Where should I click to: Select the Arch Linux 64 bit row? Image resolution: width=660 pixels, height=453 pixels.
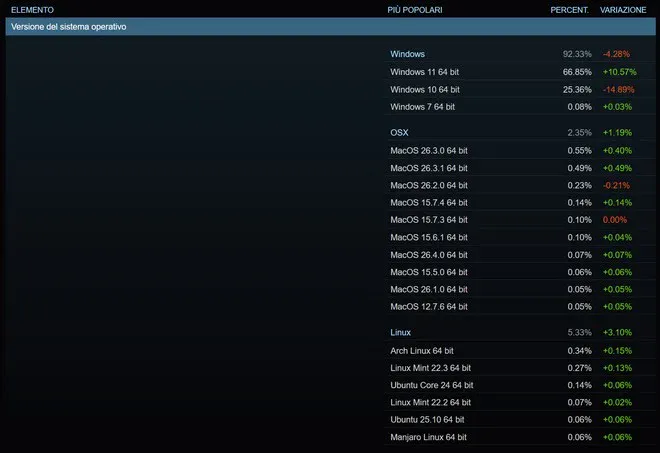[x=519, y=351]
